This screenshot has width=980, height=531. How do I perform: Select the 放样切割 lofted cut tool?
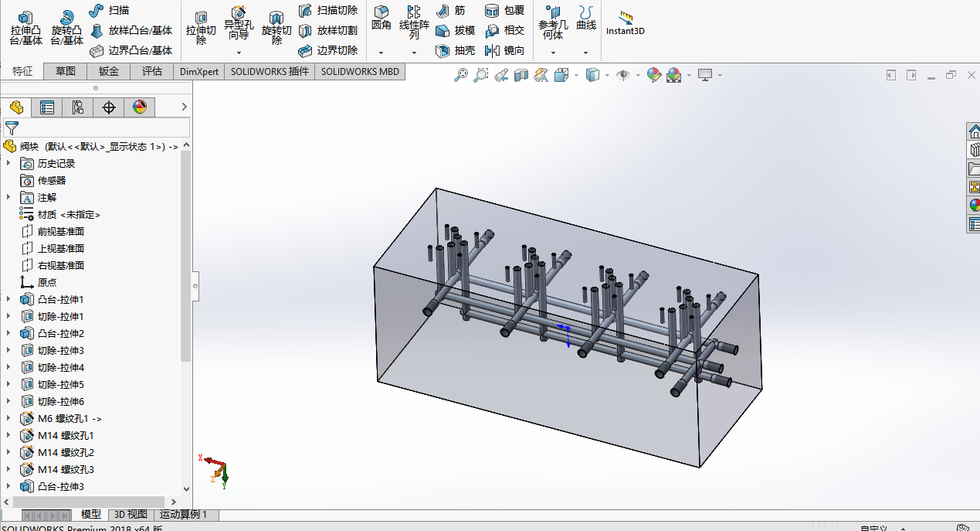pos(327,30)
